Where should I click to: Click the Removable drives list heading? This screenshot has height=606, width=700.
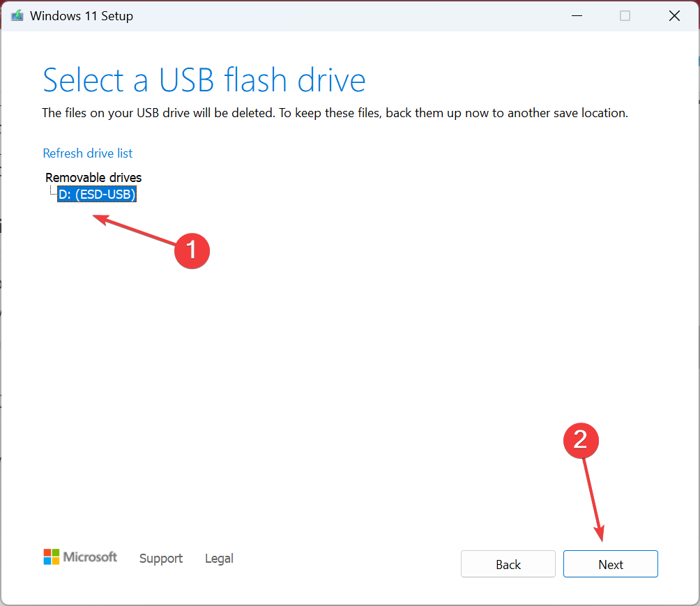pyautogui.click(x=93, y=177)
